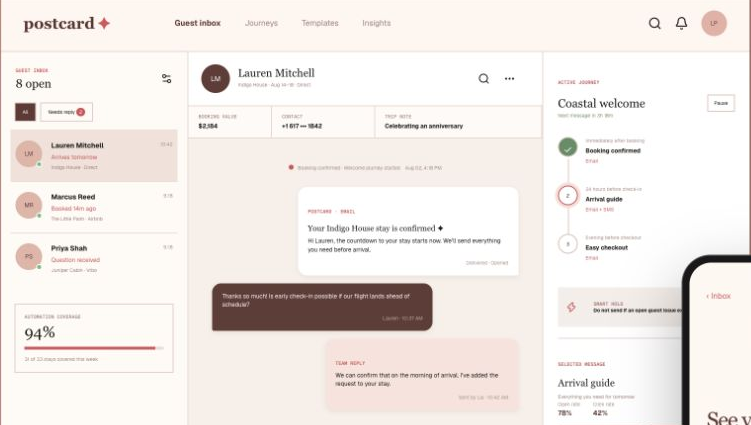This screenshot has height=425, width=751.
Task: Open Priya Shah conversation row
Action: [x=94, y=259]
